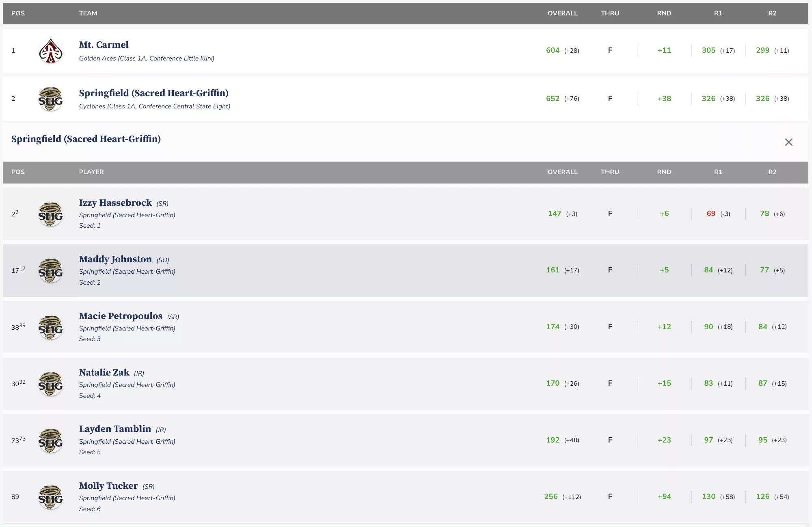Viewport: 812px width, 527px height.
Task: Click Mt. Carmel's R1 score 305
Action: (708, 50)
